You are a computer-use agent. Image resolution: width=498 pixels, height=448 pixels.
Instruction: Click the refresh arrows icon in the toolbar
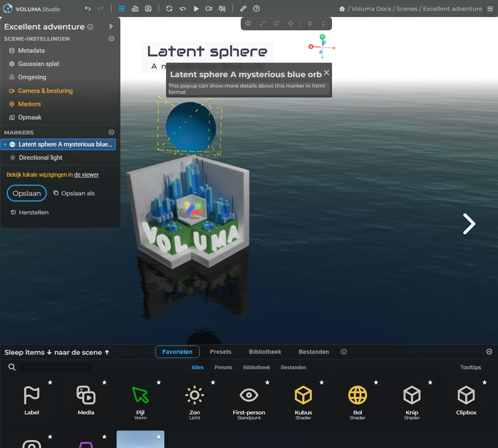click(169, 9)
